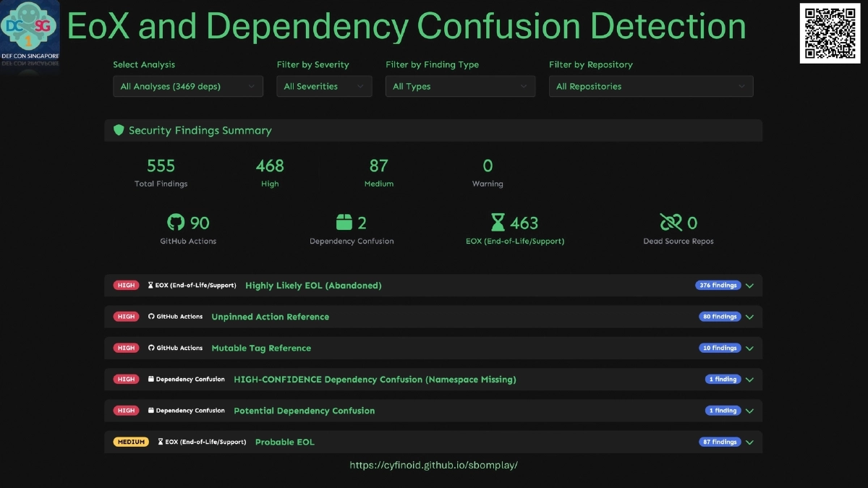
Task: Open the Filter by Severity dropdown
Action: point(324,85)
